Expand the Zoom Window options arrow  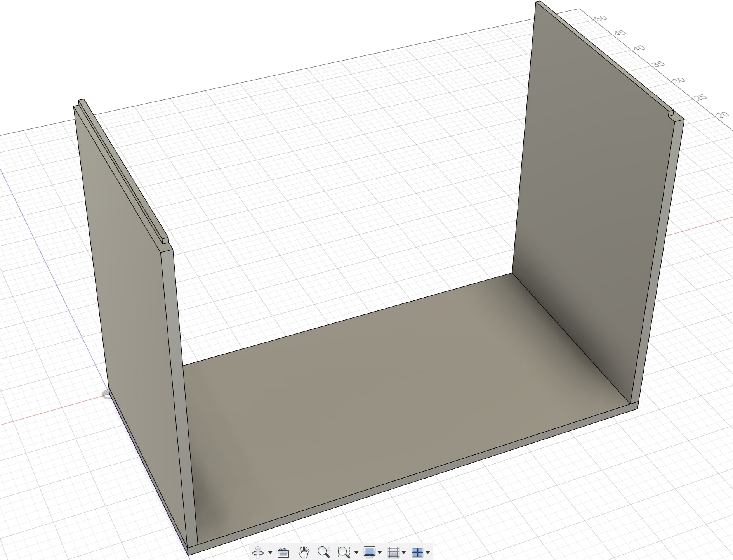point(356,552)
